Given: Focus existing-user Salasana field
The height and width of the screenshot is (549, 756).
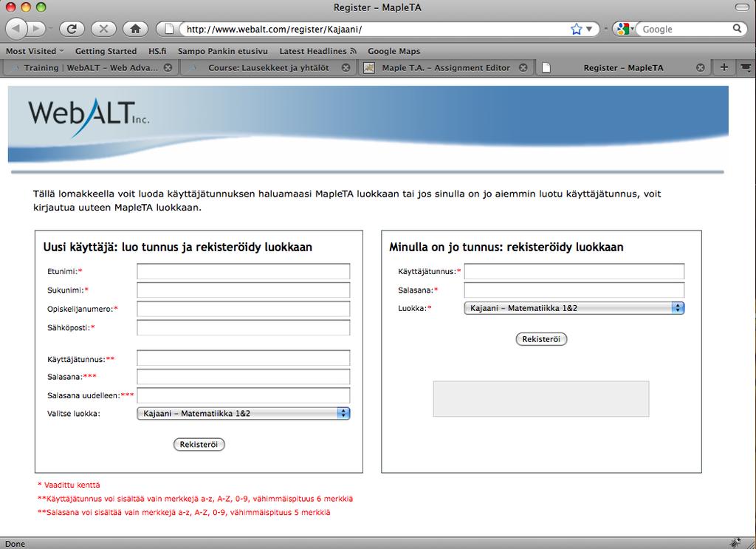Looking at the screenshot, I should point(574,290).
